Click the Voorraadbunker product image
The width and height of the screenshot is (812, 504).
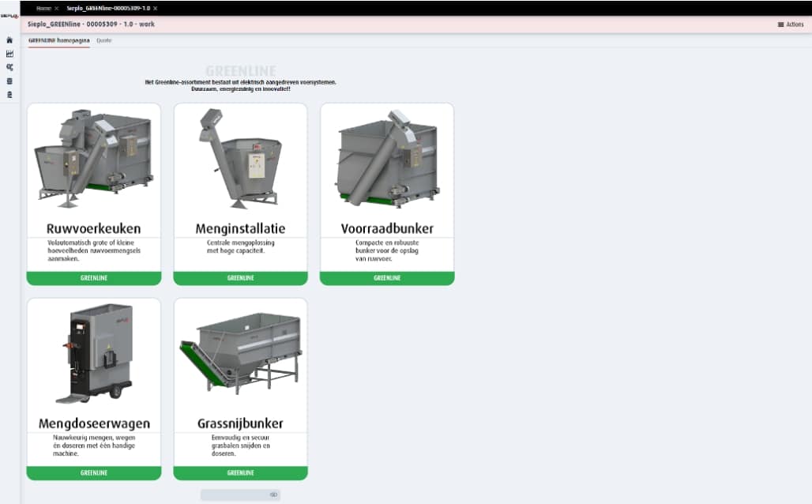tap(387, 158)
